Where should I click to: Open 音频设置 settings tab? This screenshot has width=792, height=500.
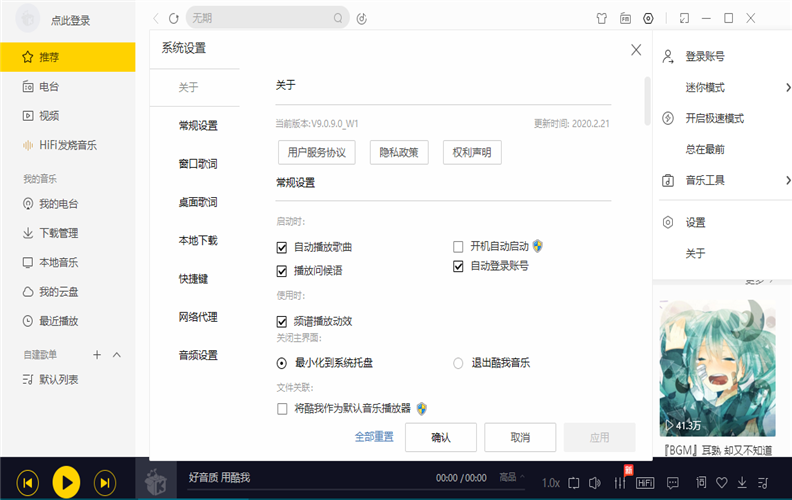tap(198, 355)
